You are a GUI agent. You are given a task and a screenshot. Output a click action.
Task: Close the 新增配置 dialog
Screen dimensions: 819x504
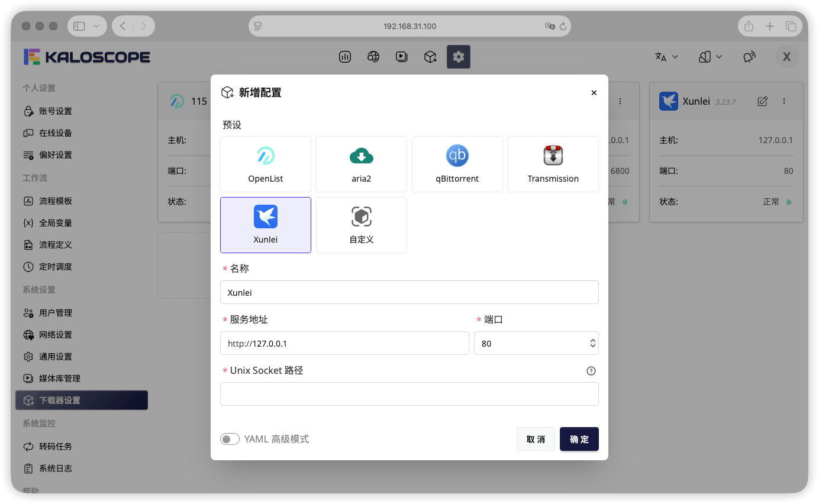pos(594,93)
